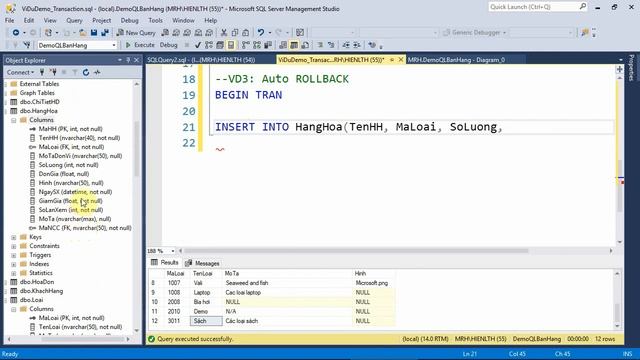Open the Query menu

[x=74, y=20]
